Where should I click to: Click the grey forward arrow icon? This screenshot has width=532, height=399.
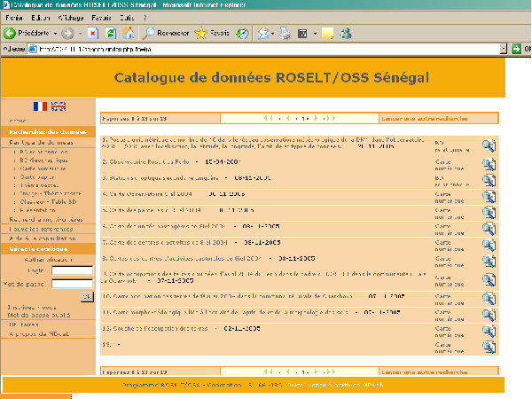pos(67,34)
